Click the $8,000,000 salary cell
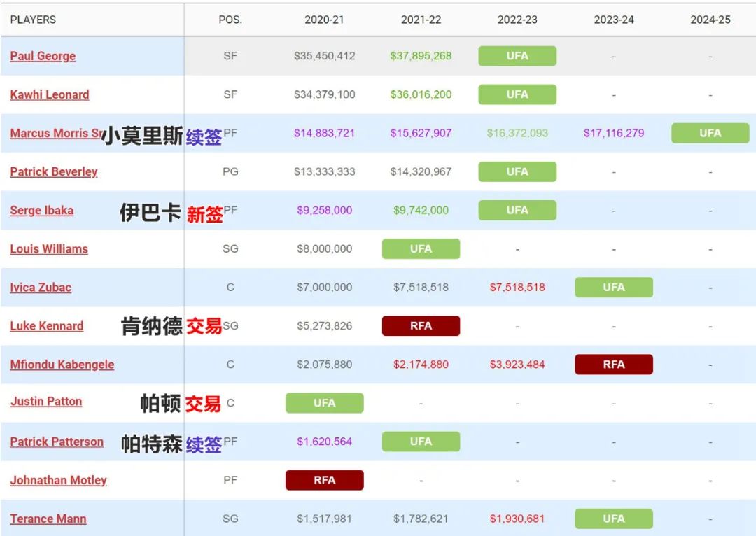 (x=325, y=248)
